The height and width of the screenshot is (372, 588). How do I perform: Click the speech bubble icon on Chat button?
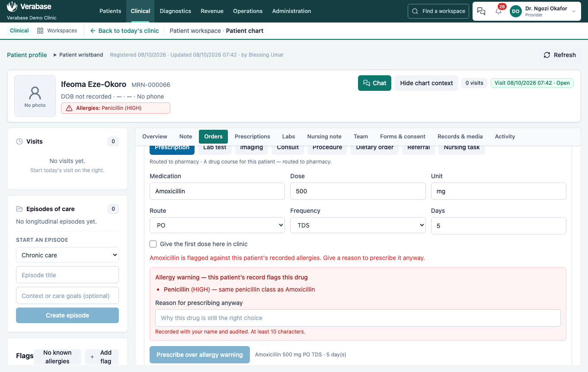click(367, 83)
